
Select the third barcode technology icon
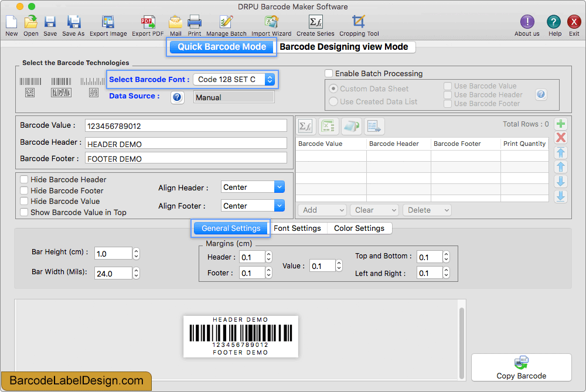tap(93, 87)
